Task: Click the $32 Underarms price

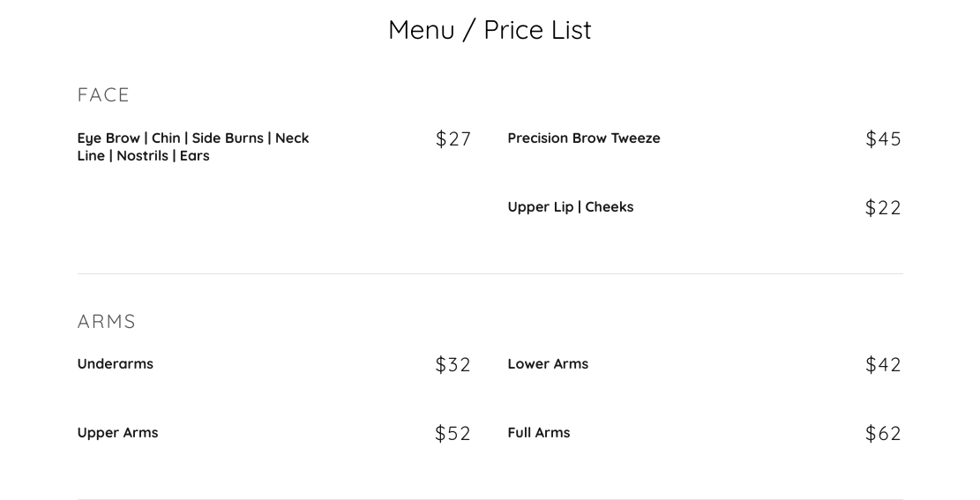Action: pyautogui.click(x=453, y=365)
